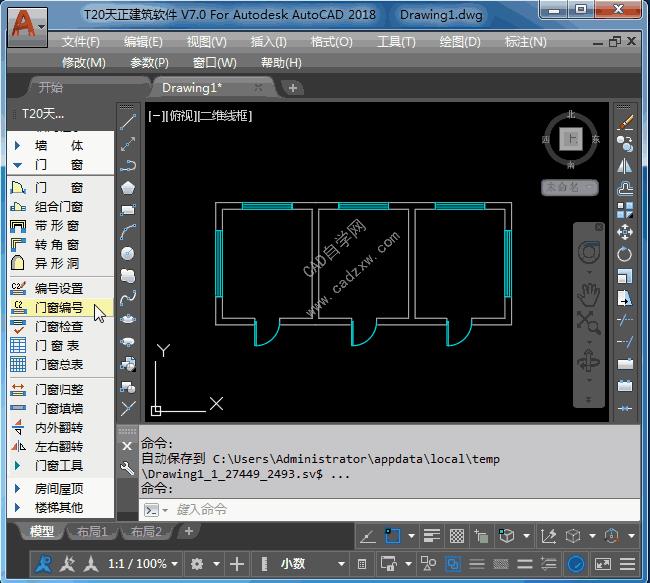The image size is (650, 583).
Task: Click 门窗编号 command in panel
Action: 61,307
